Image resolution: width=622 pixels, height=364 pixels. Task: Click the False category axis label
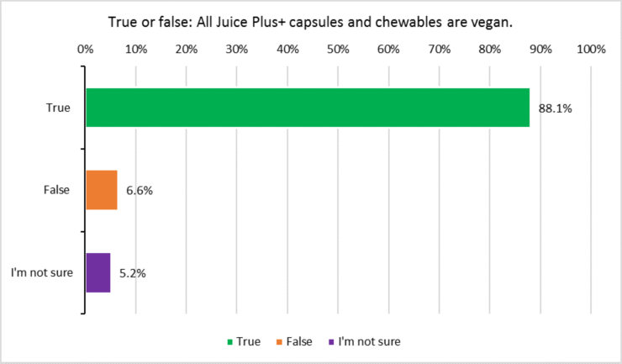point(56,190)
